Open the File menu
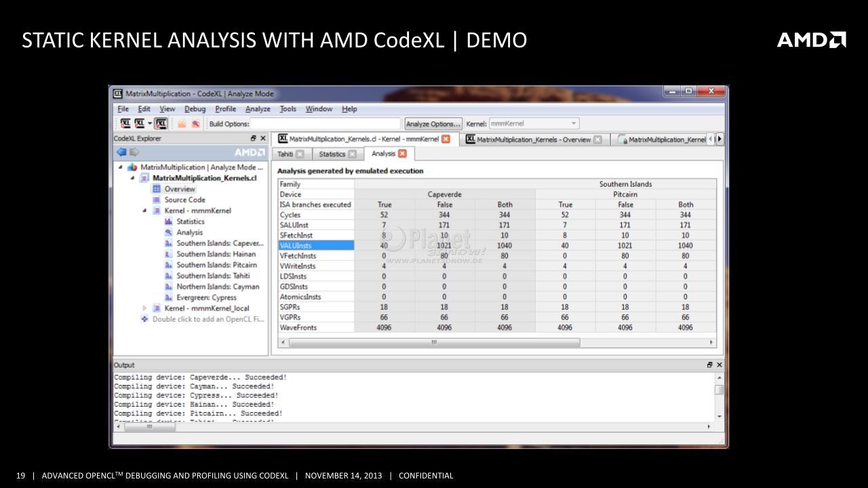 click(x=123, y=109)
